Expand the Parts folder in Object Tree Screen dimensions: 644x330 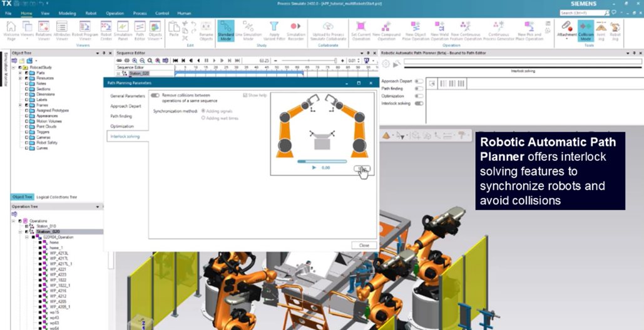[20, 73]
